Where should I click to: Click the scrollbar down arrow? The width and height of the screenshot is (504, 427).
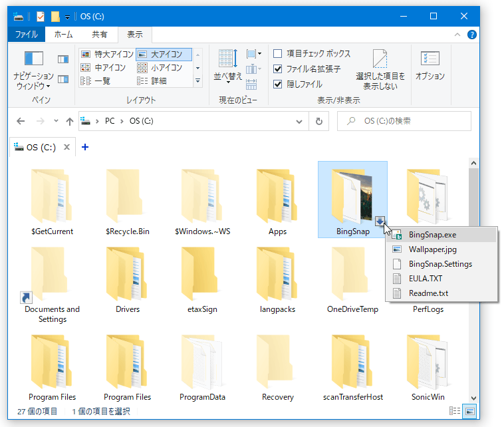pos(473,398)
